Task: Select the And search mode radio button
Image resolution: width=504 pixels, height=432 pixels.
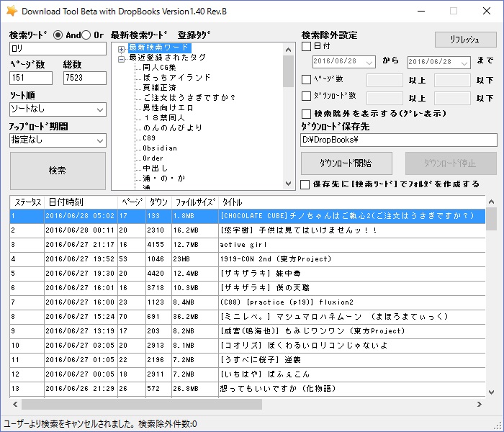Action: pos(58,35)
